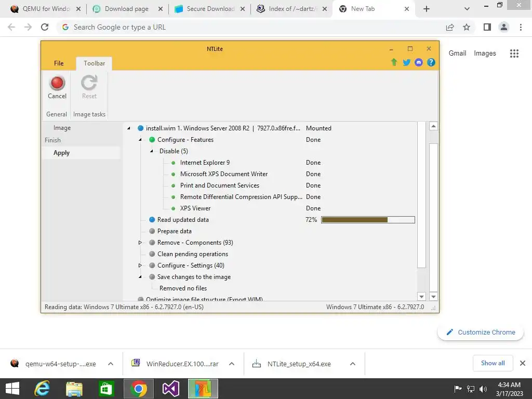Click the Customize Chrome button
The width and height of the screenshot is (532, 399).
pyautogui.click(x=481, y=332)
